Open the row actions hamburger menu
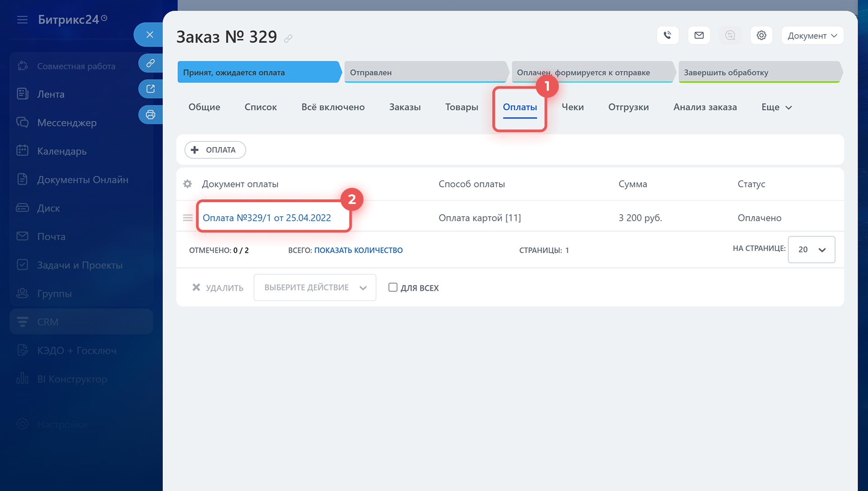 click(x=188, y=218)
